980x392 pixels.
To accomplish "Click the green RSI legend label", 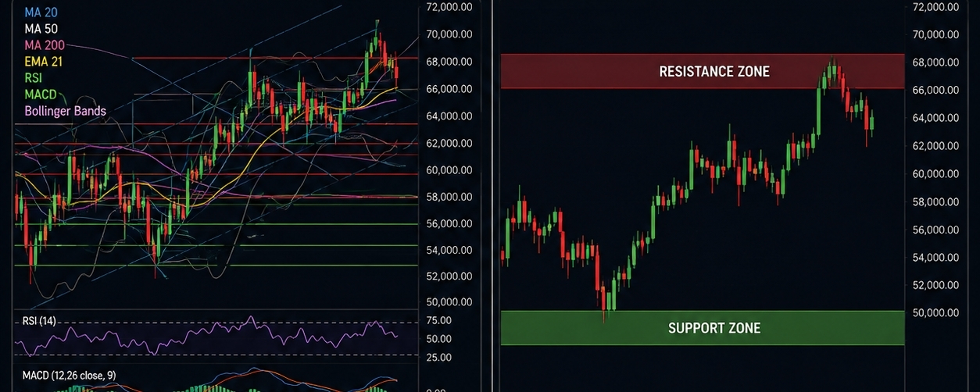I will [34, 78].
